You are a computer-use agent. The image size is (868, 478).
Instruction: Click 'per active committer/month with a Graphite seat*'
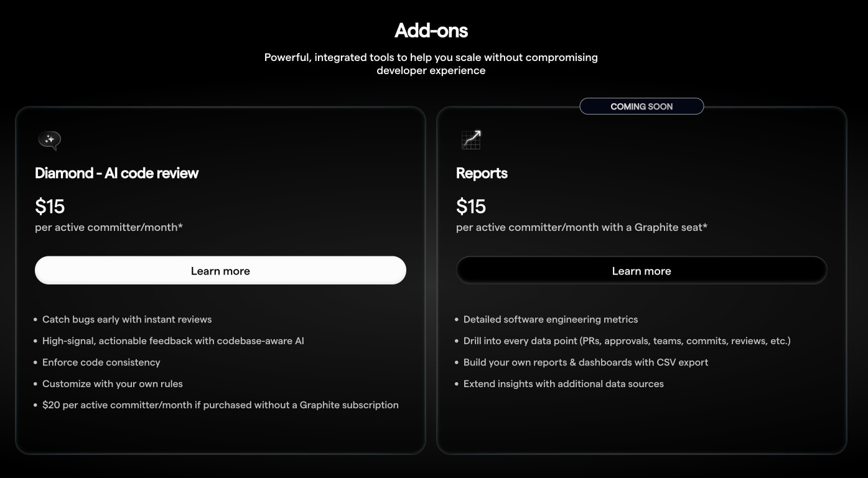coord(582,227)
